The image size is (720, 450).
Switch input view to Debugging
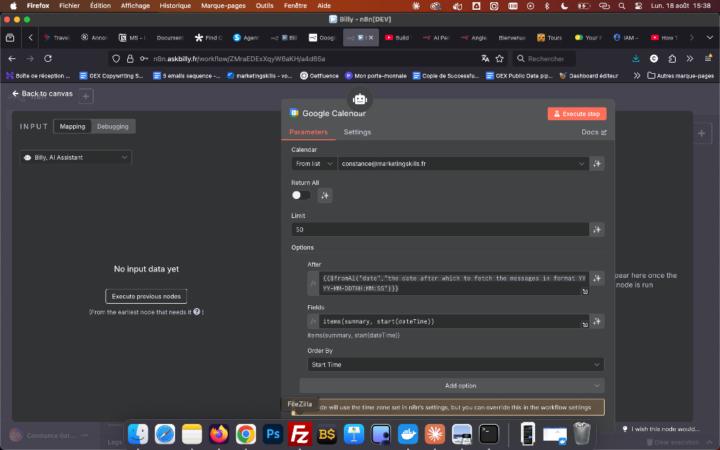tap(113, 126)
